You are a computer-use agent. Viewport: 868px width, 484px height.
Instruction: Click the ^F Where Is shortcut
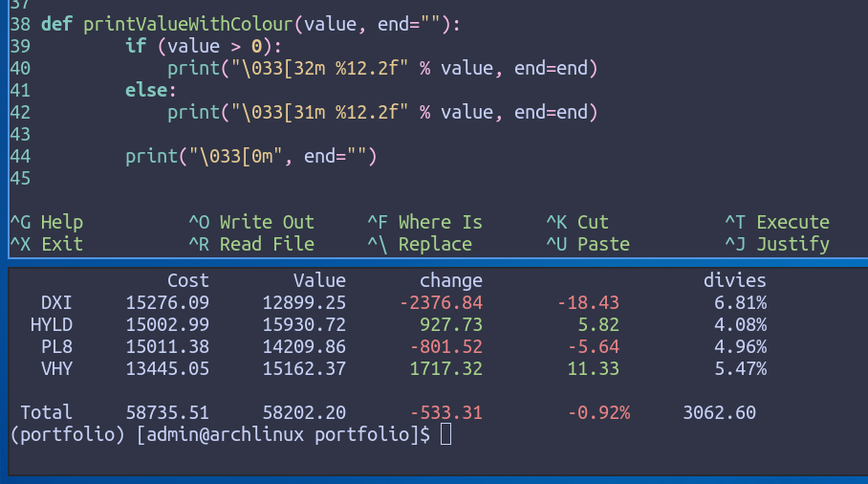tap(425, 222)
